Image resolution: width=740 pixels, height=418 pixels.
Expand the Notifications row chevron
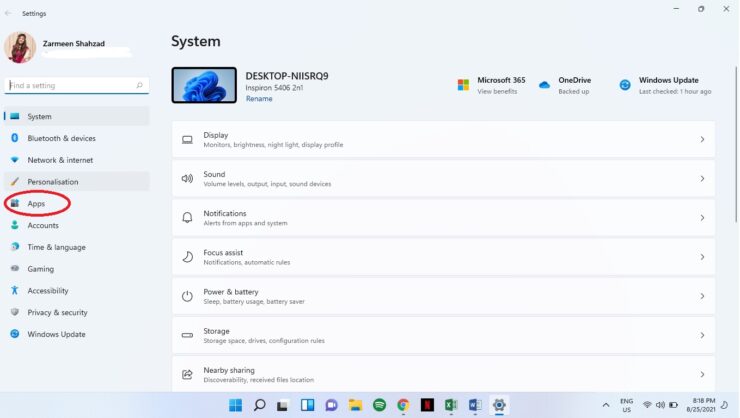click(x=702, y=218)
